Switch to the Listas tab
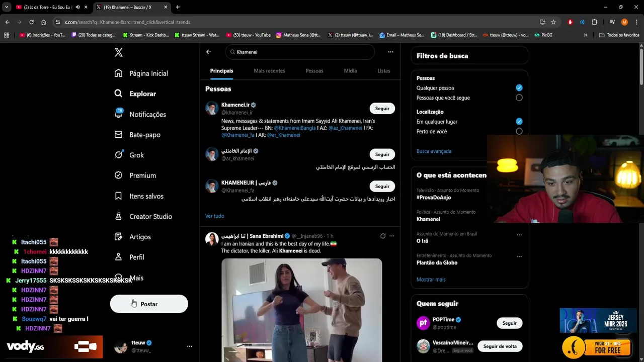This screenshot has height=362, width=644. 384,71
